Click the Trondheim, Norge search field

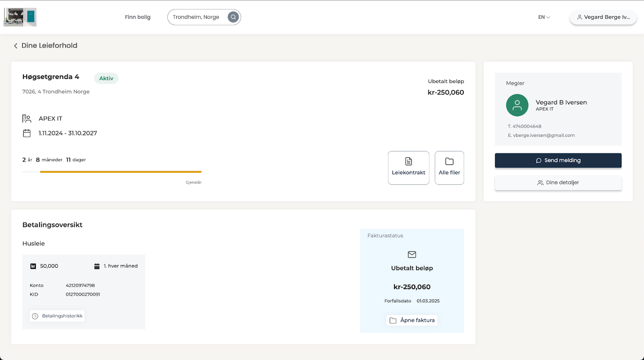196,17
